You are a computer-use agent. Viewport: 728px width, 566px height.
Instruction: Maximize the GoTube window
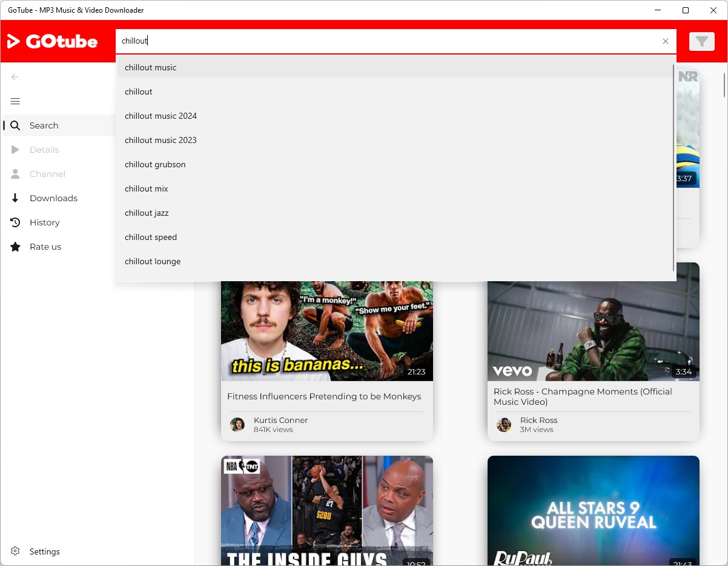pos(686,10)
